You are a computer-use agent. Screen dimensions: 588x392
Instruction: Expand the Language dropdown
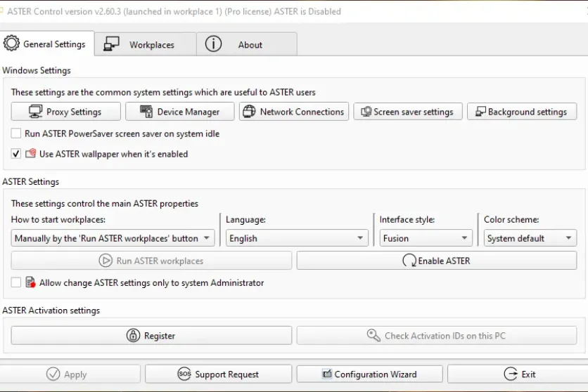[x=296, y=238]
